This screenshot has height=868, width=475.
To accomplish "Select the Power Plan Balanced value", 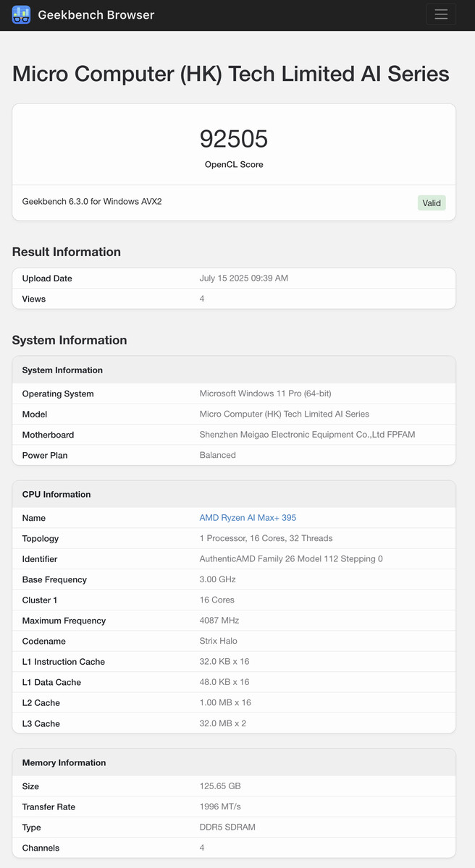I will tap(217, 455).
